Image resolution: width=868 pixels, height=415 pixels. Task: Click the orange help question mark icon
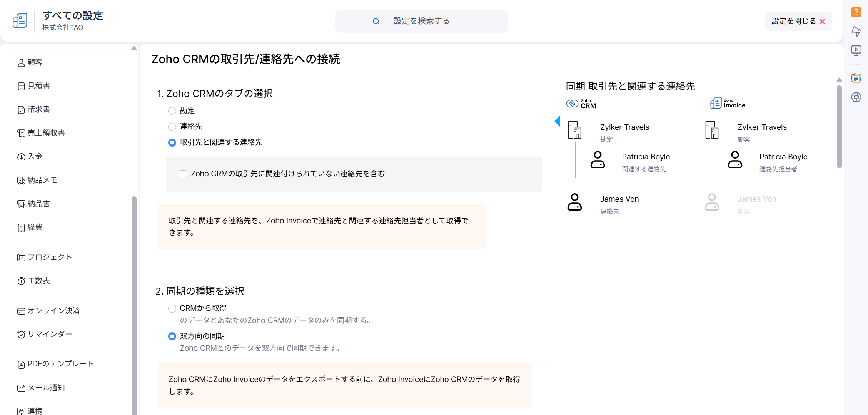point(856,12)
